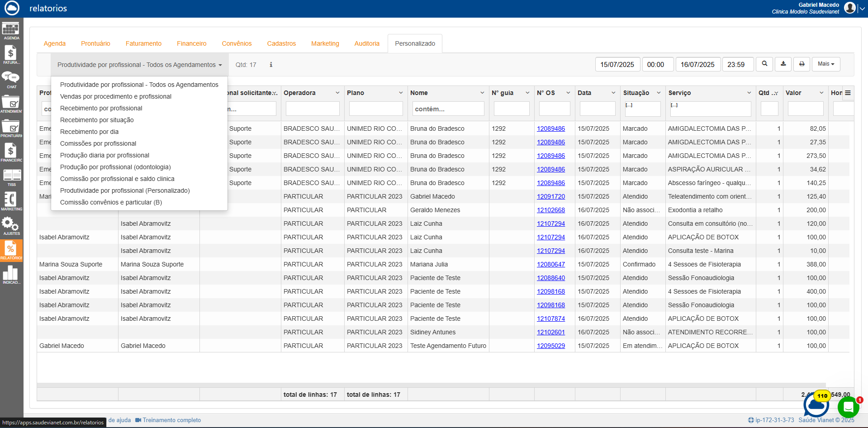This screenshot has height=428, width=868.
Task: Download the report with download icon
Action: click(x=783, y=64)
